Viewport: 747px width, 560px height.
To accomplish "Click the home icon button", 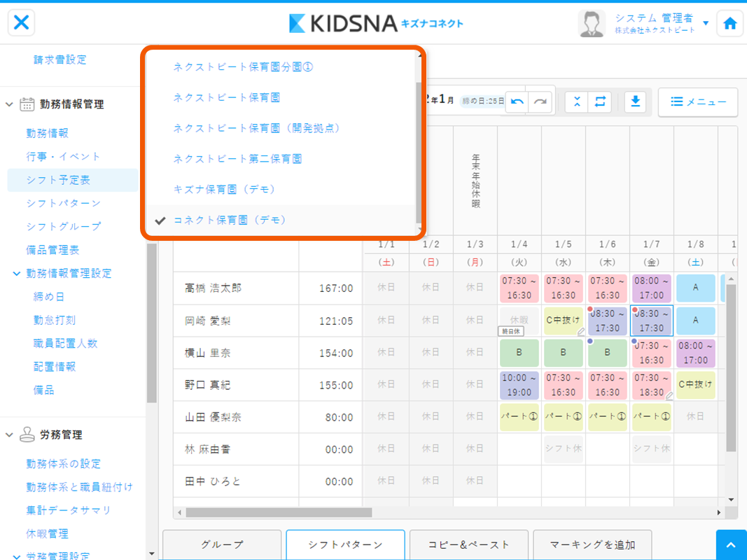I will coord(729,23).
